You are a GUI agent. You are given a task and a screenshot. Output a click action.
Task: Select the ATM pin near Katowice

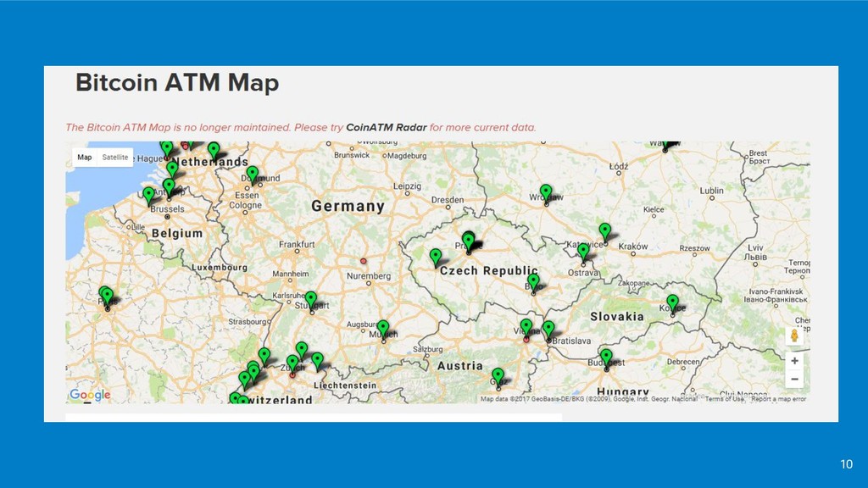(x=604, y=232)
